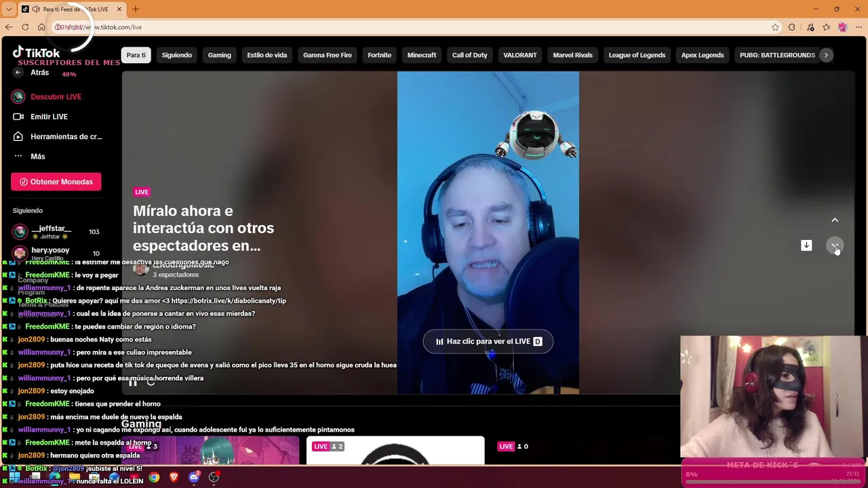
Task: Select the Estilo de vida category tab
Action: coord(267,55)
